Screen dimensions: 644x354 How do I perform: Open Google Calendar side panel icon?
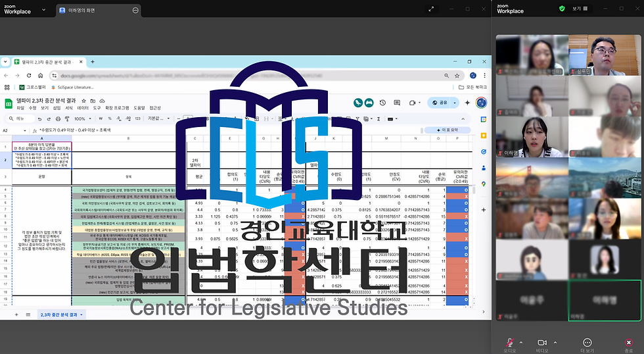(484, 119)
